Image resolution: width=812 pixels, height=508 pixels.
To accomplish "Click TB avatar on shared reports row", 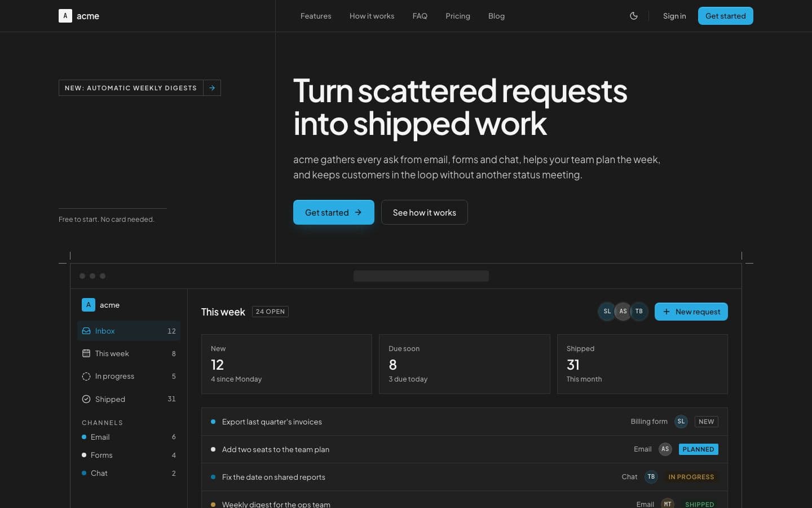I will coord(651,477).
